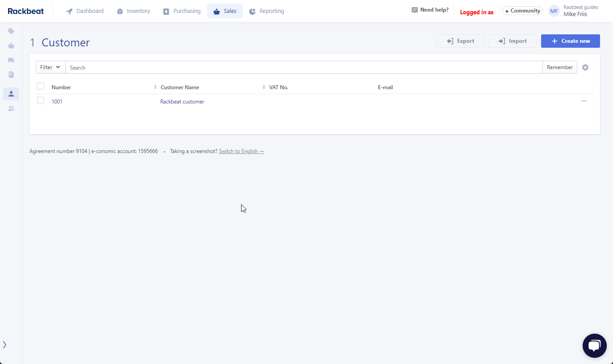
Task: Open the table settings gear icon
Action: pos(585,67)
